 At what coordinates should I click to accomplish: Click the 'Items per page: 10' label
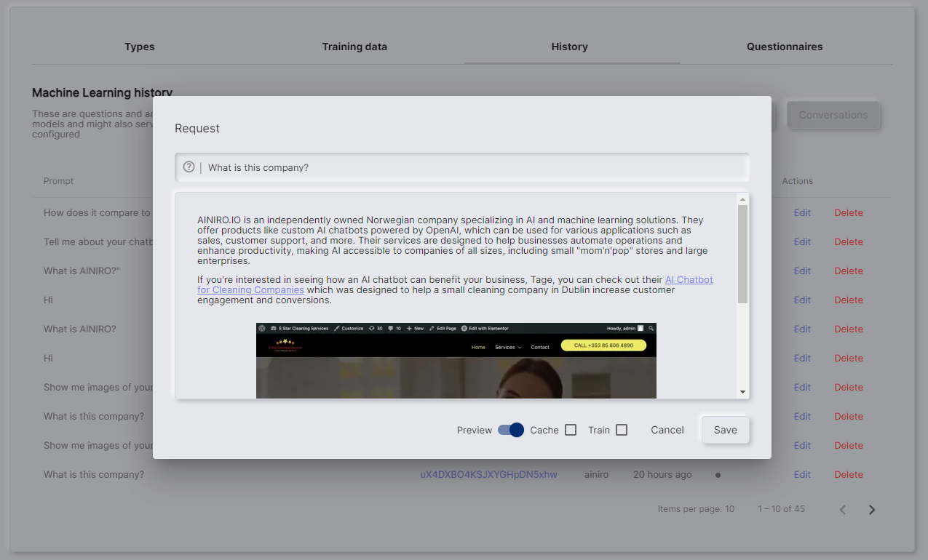(x=696, y=509)
